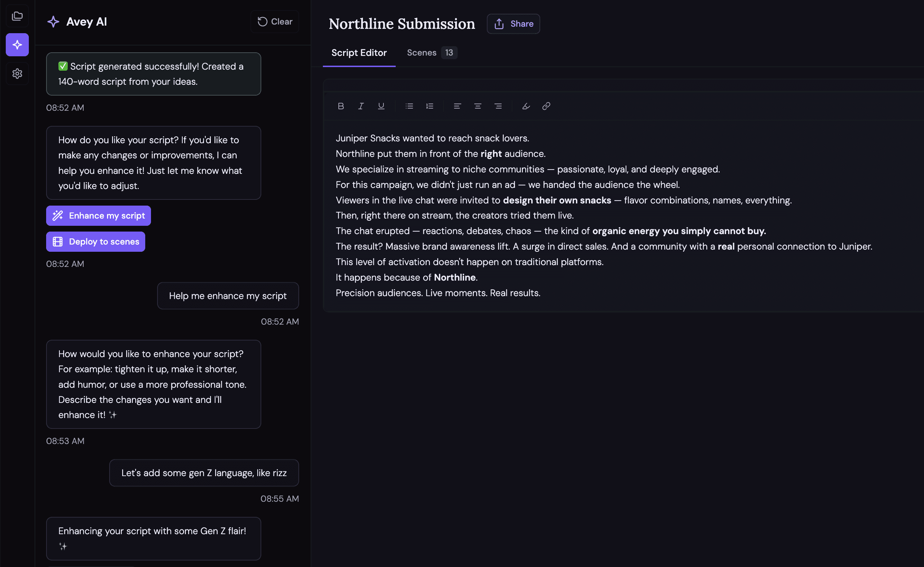Align text to the left

(457, 106)
